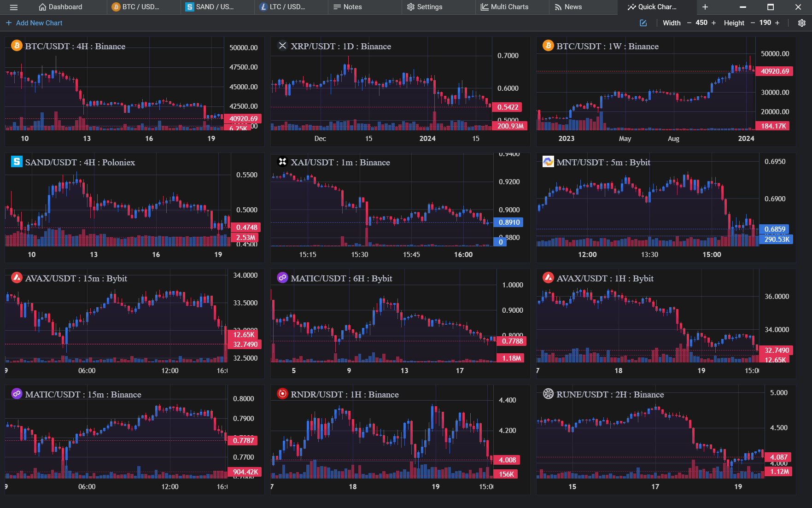The image size is (812, 508).
Task: Open the settings gear on the right toolbar
Action: [801, 23]
